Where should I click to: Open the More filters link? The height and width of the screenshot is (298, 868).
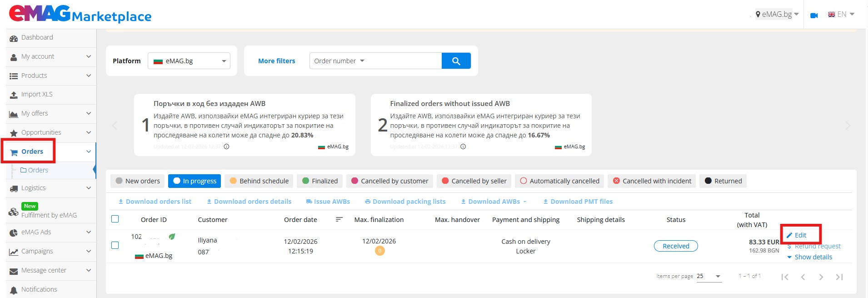pyautogui.click(x=276, y=61)
